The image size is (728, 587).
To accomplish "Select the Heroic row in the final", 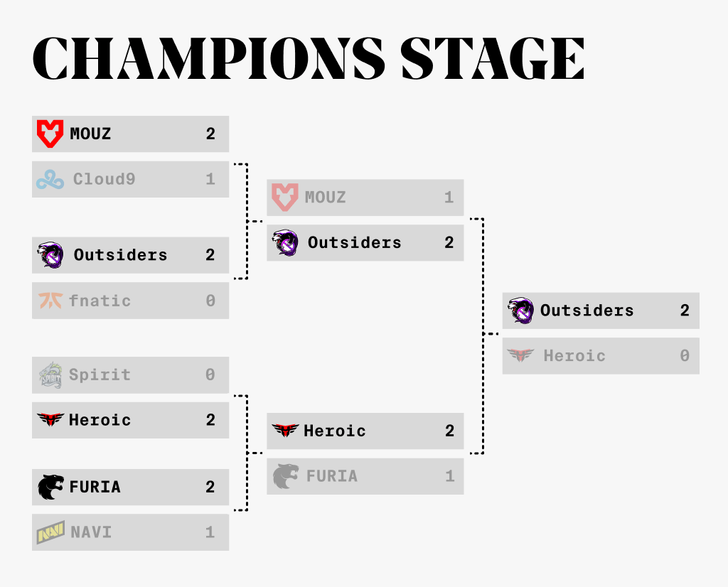I will point(601,356).
